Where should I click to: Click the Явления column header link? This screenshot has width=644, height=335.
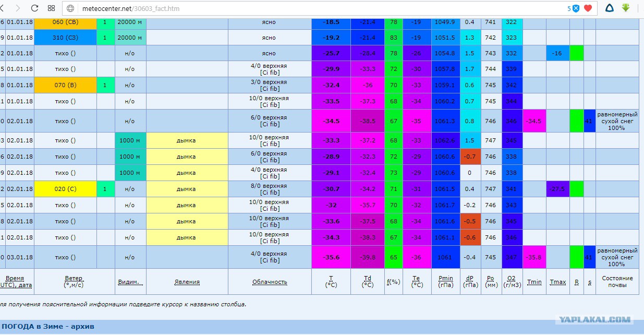click(x=187, y=282)
